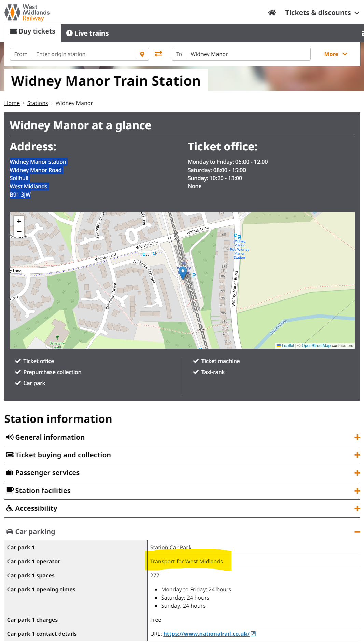Zoom out on the station map
The width and height of the screenshot is (364, 643).
pos(19,231)
